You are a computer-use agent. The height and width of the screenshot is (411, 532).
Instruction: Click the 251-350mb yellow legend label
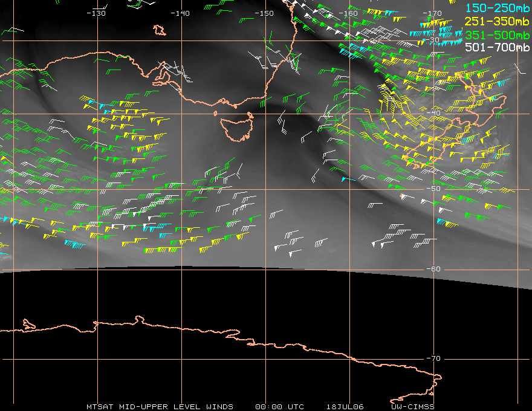click(x=498, y=21)
